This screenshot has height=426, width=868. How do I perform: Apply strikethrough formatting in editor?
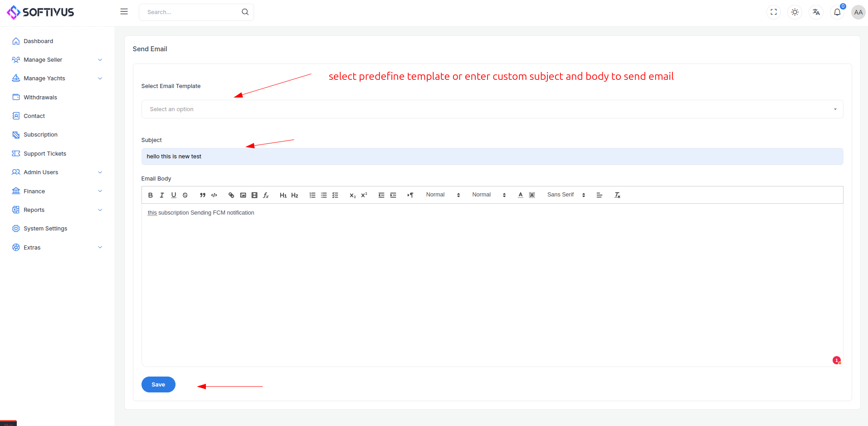(x=185, y=195)
